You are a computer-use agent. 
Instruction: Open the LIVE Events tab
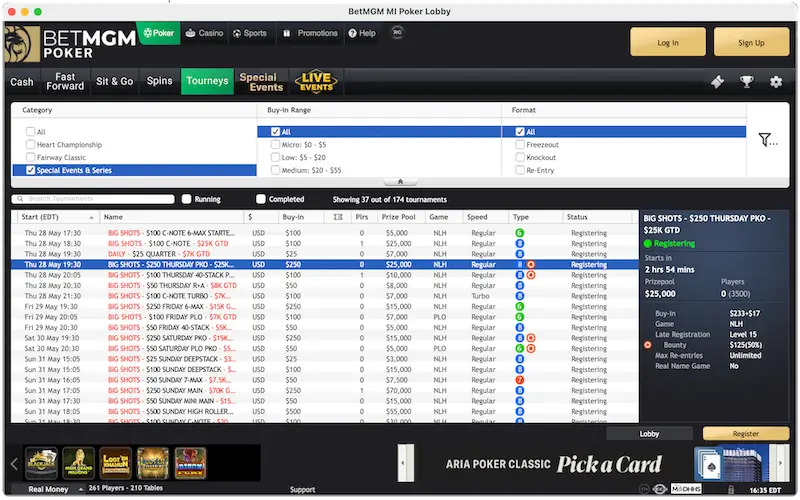[x=316, y=82]
